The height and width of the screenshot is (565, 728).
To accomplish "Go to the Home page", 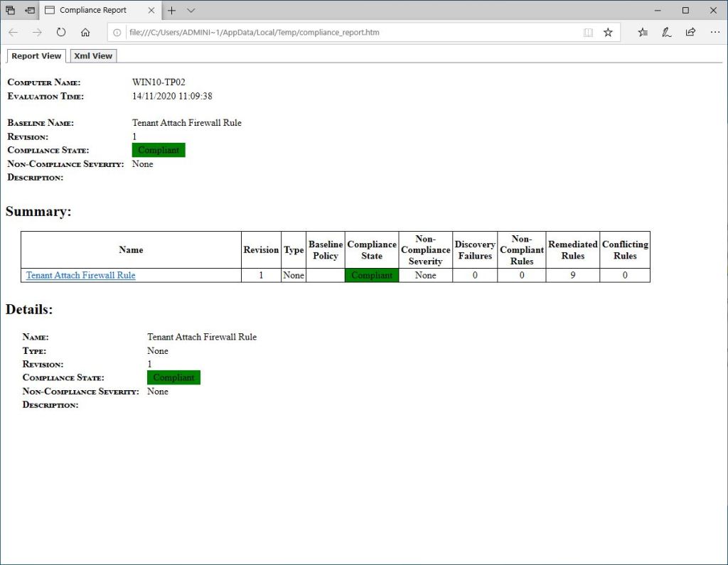I will click(85, 33).
